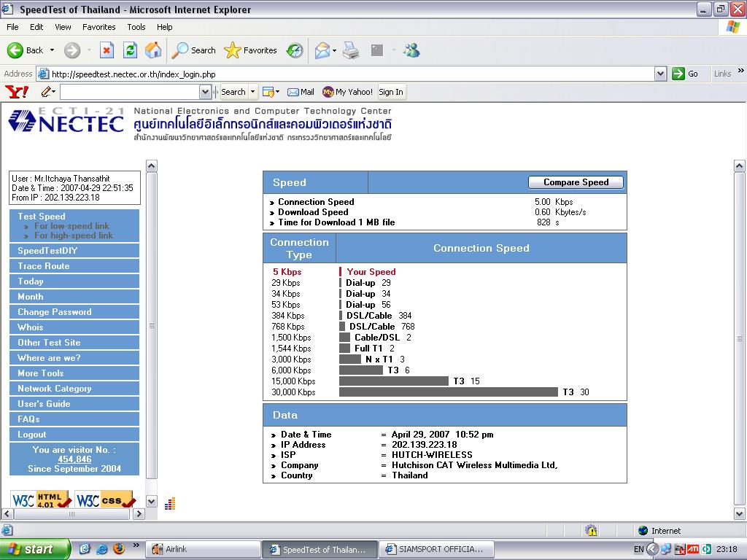
Task: Expand the Back button history arrow
Action: (x=52, y=50)
